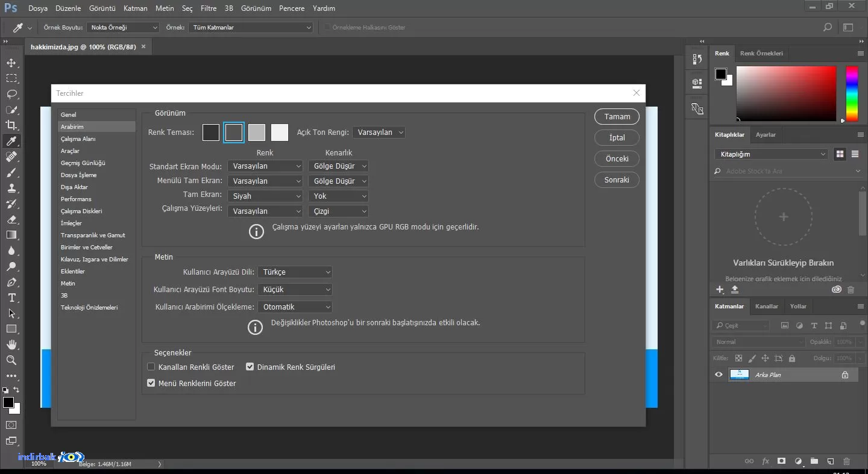
Task: Select the Move tool
Action: point(11,63)
